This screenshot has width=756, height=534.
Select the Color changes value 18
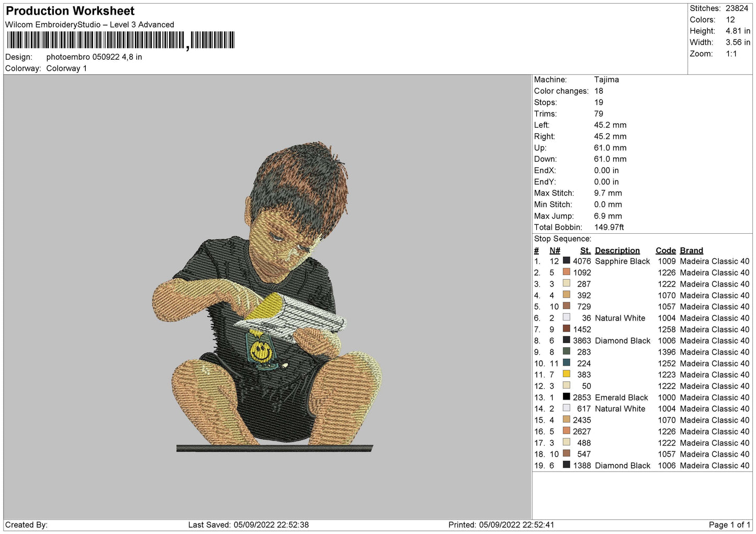599,91
